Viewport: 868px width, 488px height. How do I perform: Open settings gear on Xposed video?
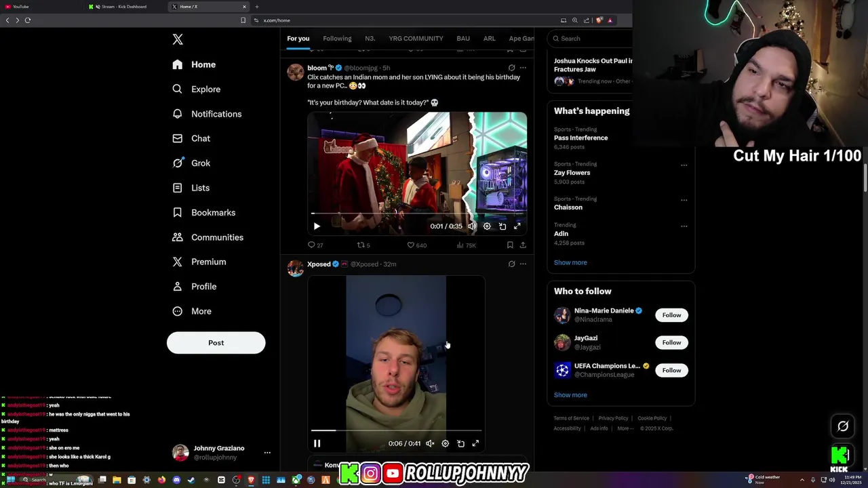[x=445, y=443]
